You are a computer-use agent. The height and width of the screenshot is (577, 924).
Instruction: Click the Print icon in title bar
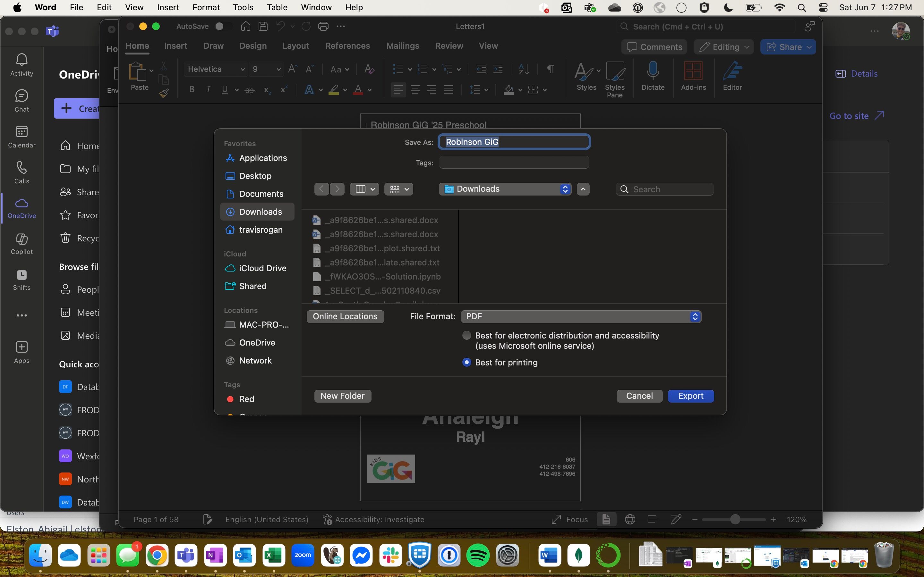(x=323, y=26)
